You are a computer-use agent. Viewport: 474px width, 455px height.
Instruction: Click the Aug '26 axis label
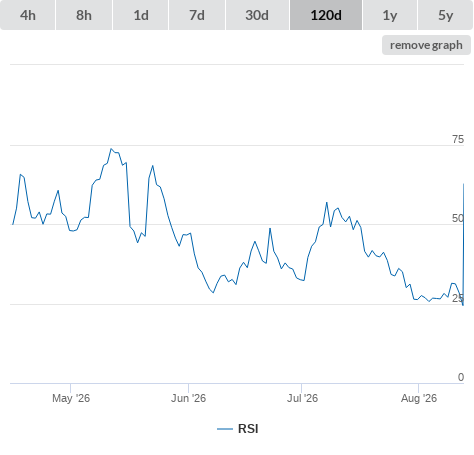point(419,398)
